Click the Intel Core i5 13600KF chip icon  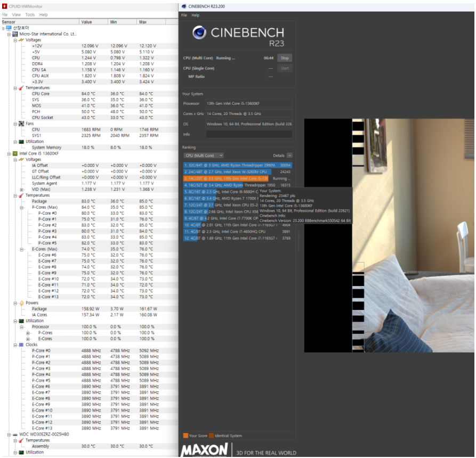pyautogui.click(x=15, y=153)
